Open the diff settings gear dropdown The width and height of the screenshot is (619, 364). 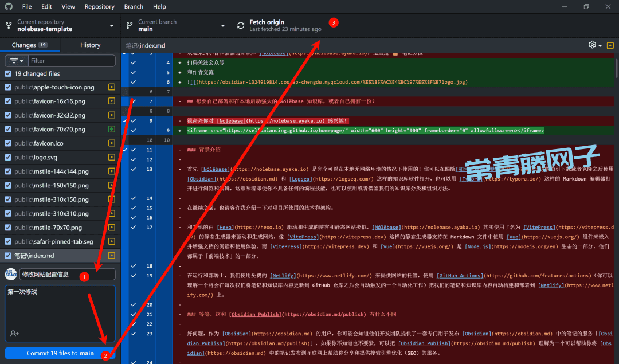pyautogui.click(x=595, y=45)
